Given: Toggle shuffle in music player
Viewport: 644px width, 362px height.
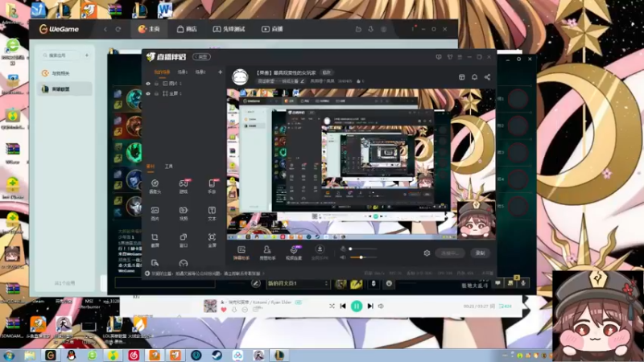Looking at the screenshot, I should point(332,306).
